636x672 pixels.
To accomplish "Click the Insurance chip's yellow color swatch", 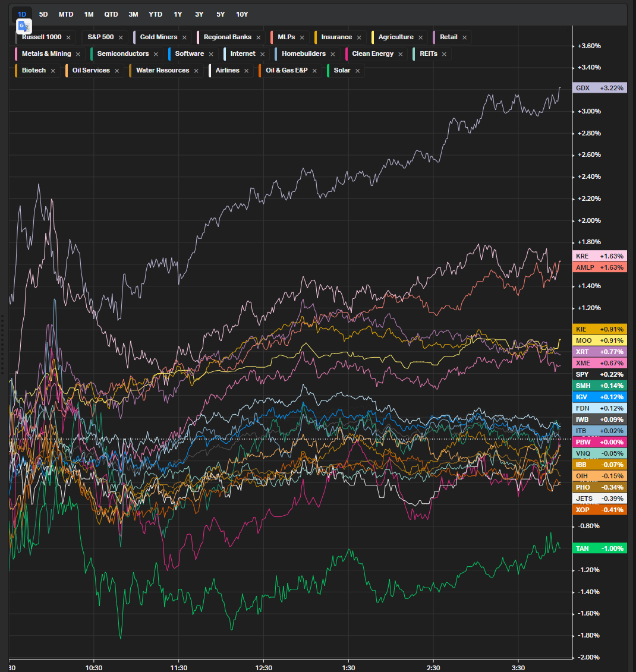I will (316, 37).
